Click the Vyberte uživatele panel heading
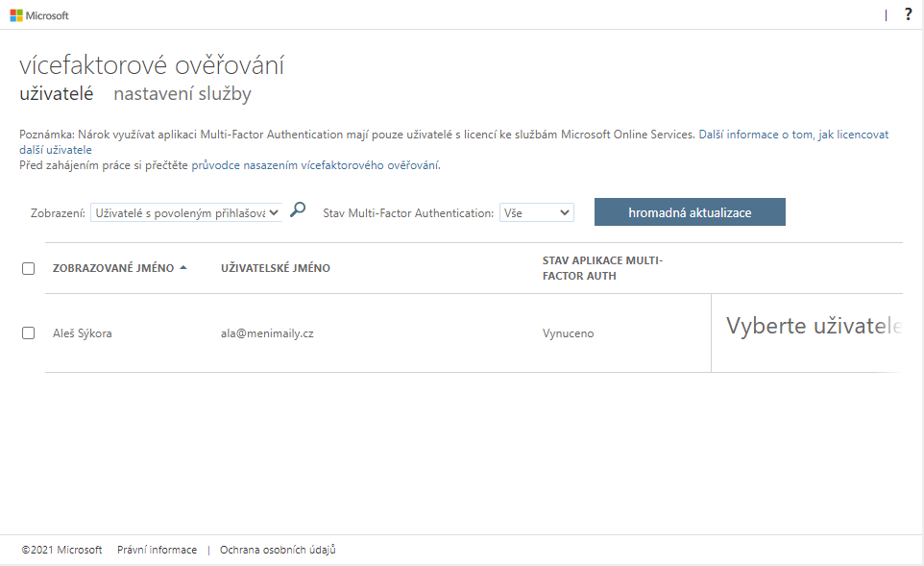 click(x=814, y=326)
